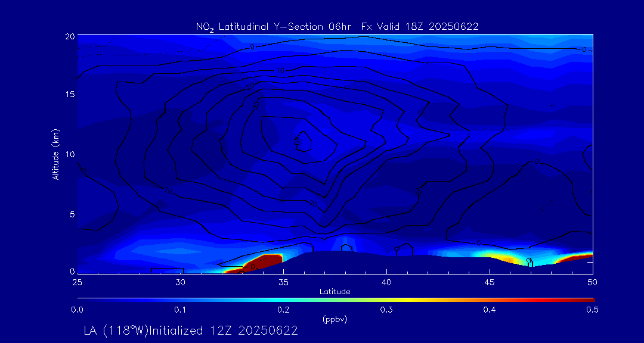This screenshot has height=343, width=644.
Task: Click the "Latitude" x-axis label
Action: [x=335, y=292]
